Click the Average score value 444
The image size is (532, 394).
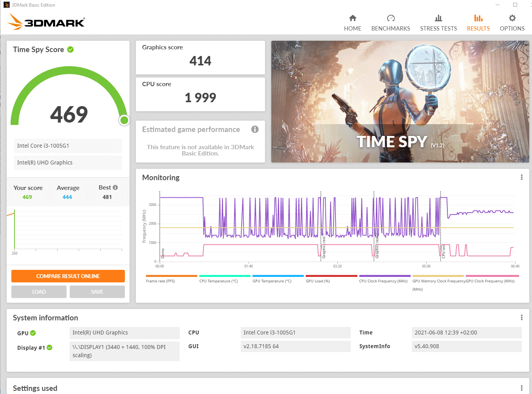(67, 197)
